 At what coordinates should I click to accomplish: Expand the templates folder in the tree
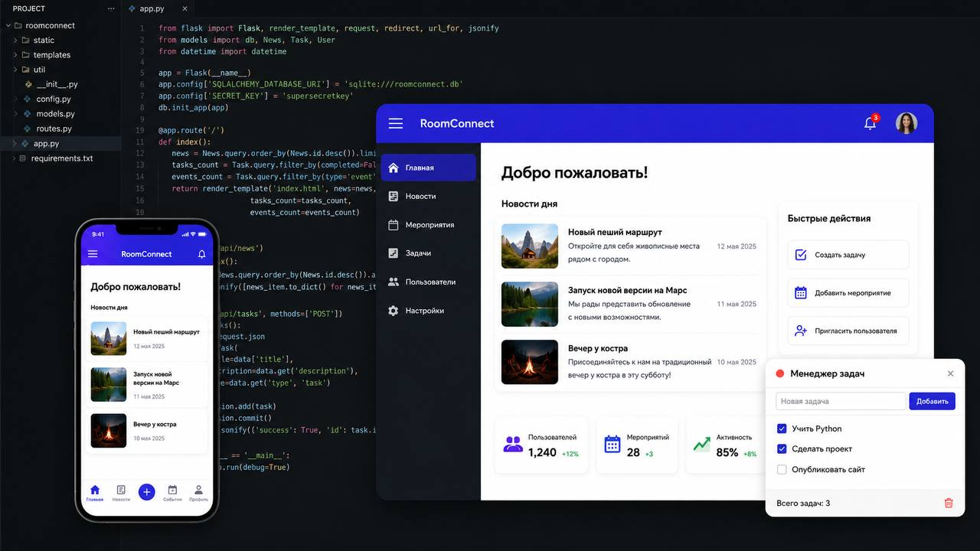[15, 55]
